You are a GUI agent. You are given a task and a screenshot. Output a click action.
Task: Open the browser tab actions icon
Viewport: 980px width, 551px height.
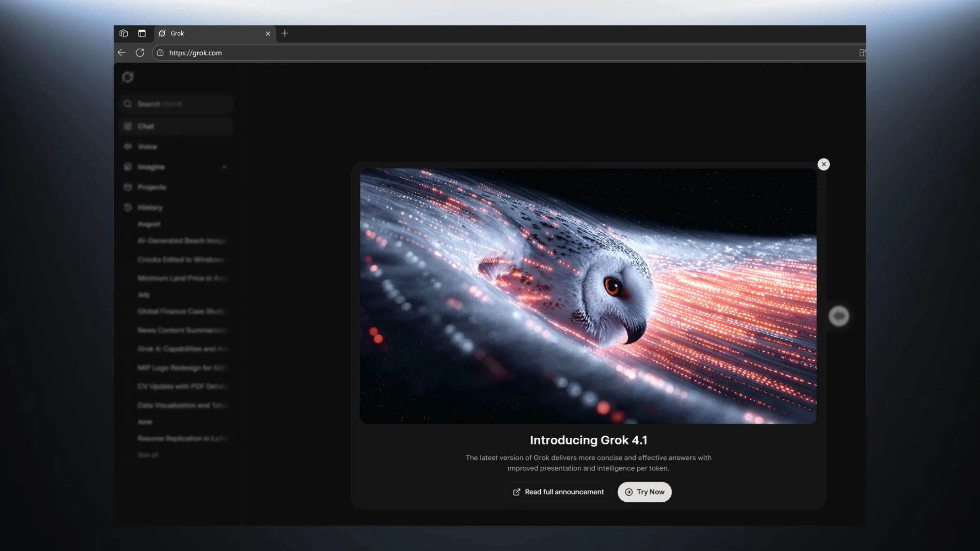tap(124, 33)
